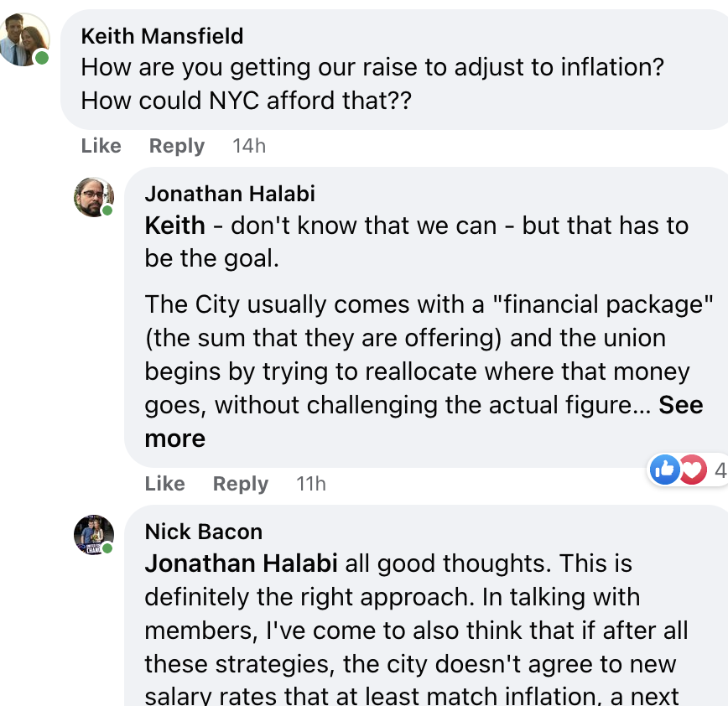Click the blue thumbs-up reaction icon
728x706 pixels.
pyautogui.click(x=665, y=470)
